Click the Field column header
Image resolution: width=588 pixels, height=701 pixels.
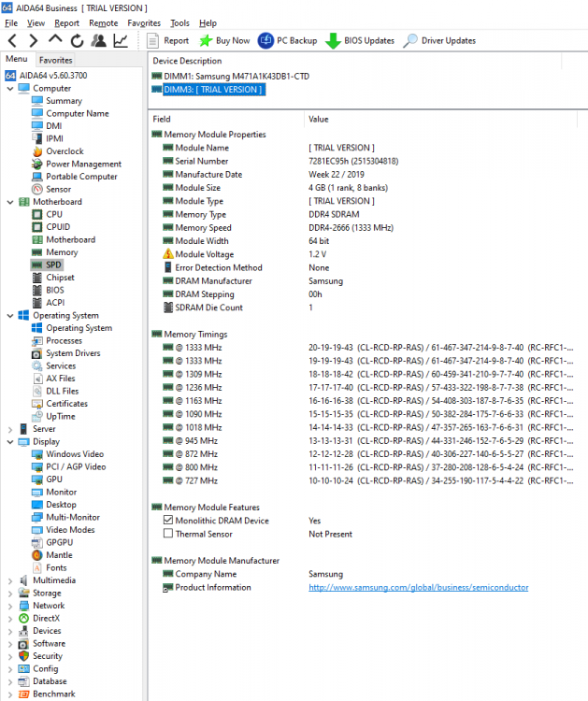226,119
